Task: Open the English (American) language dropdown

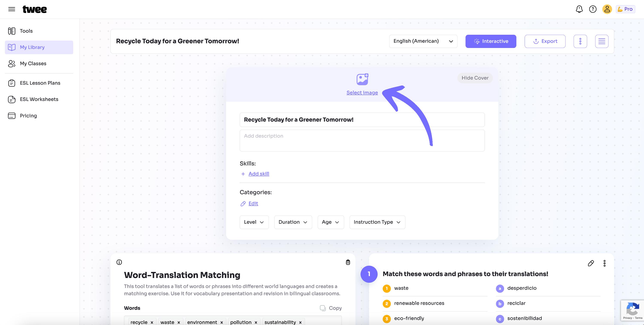Action: pos(423,41)
